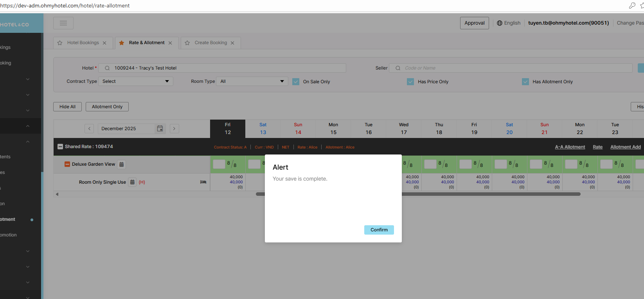Click the Hotel search input field
This screenshot has height=299, width=644.
click(x=222, y=68)
